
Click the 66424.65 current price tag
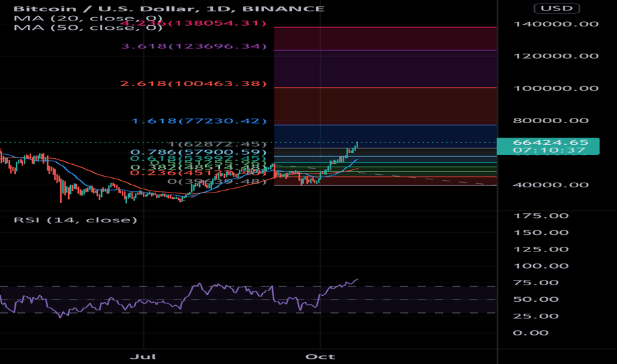tap(548, 146)
